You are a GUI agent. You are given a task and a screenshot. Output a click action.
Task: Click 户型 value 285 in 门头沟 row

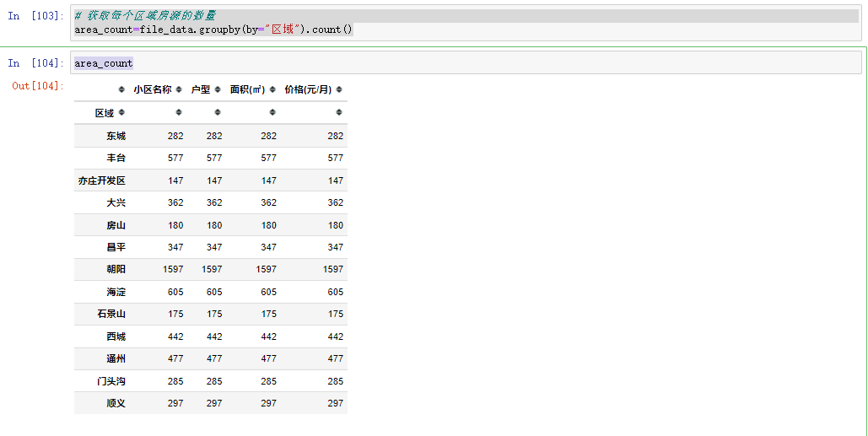214,381
